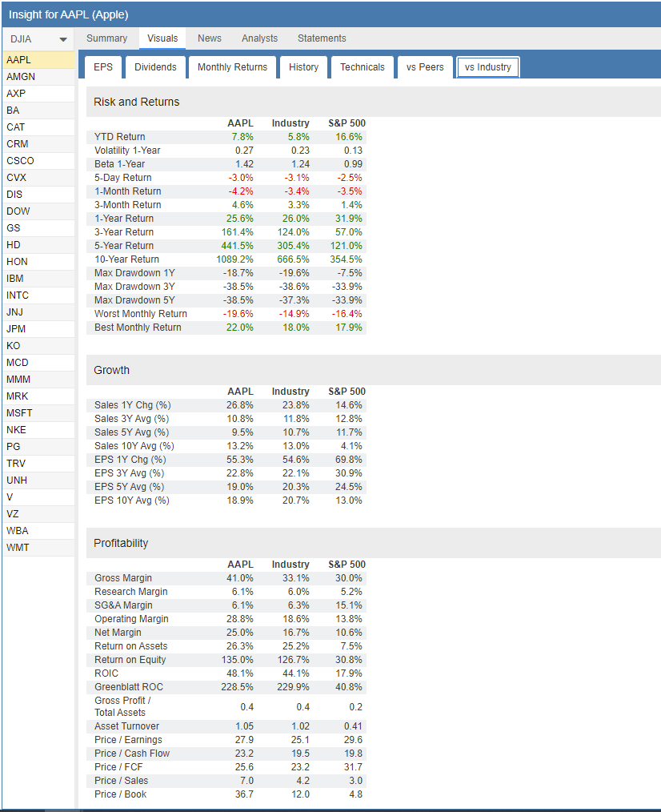
Task: Select DIS in the ticker list
Action: pyautogui.click(x=38, y=195)
